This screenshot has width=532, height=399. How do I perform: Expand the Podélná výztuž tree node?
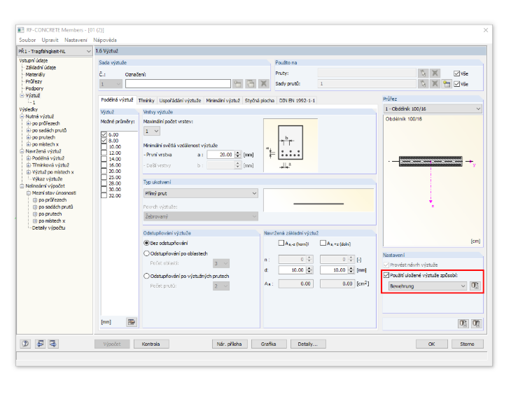(29, 158)
